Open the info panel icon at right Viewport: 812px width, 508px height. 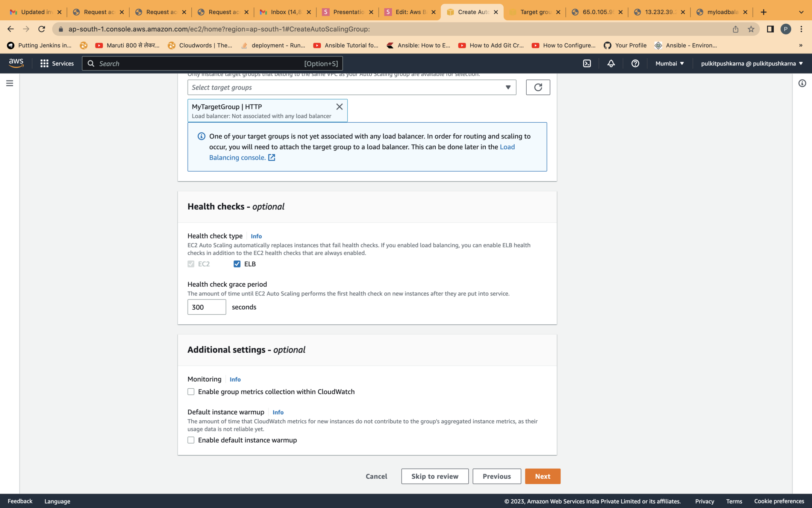coord(802,83)
